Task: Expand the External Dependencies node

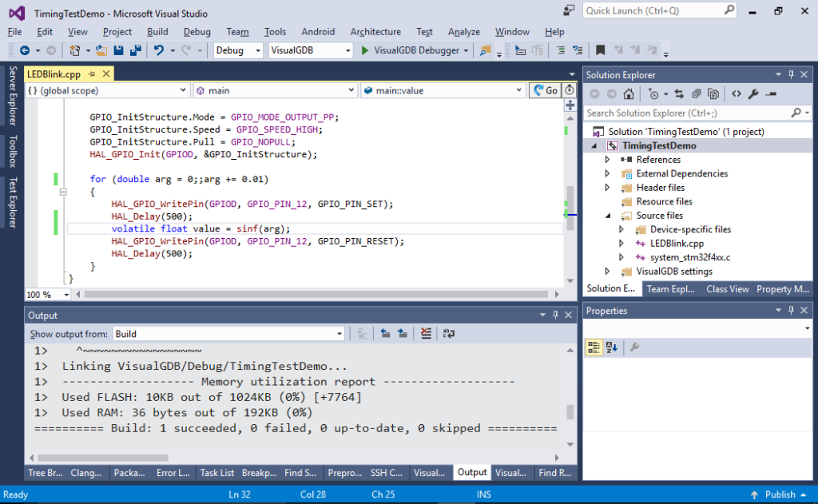Action: (x=607, y=173)
